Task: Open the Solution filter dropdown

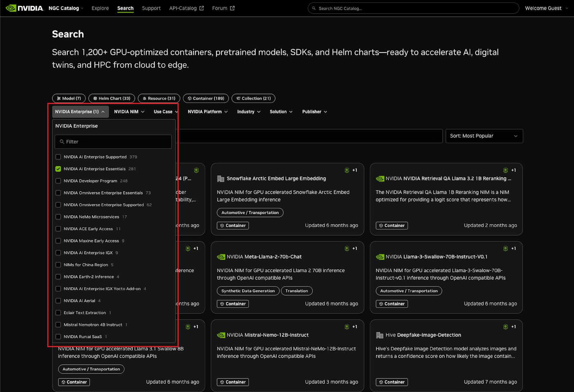Action: coord(281,112)
